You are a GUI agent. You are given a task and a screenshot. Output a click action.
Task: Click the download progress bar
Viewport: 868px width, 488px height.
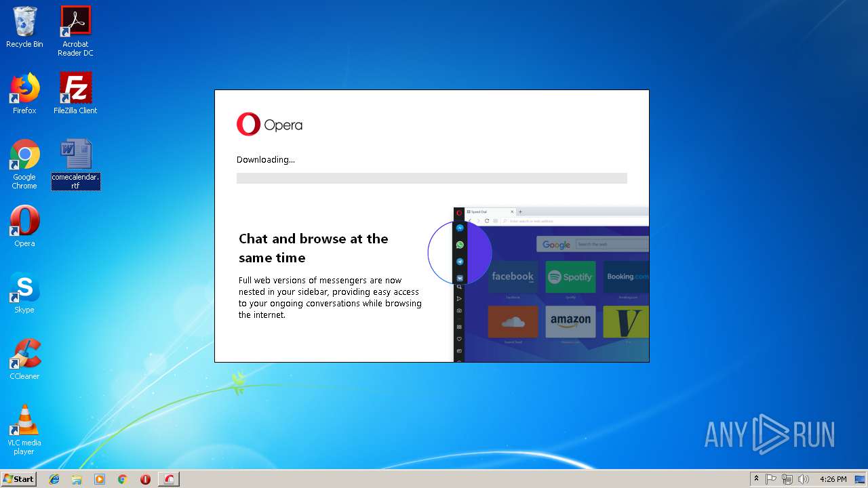(431, 178)
